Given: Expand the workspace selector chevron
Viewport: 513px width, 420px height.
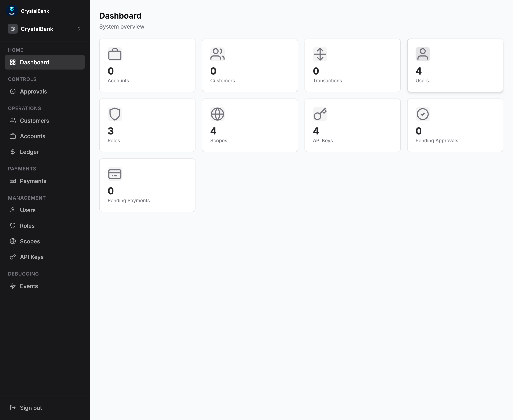Looking at the screenshot, I should (79, 29).
